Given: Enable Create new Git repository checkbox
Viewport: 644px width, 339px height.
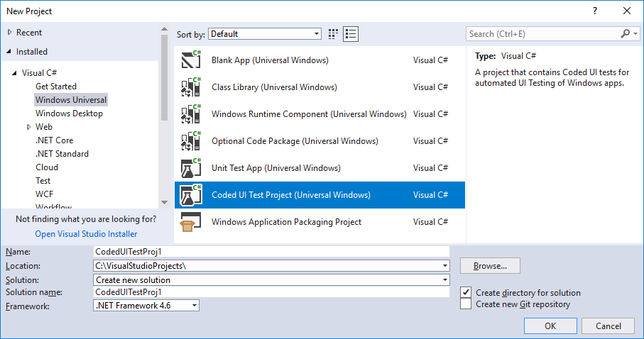Looking at the screenshot, I should click(x=466, y=304).
